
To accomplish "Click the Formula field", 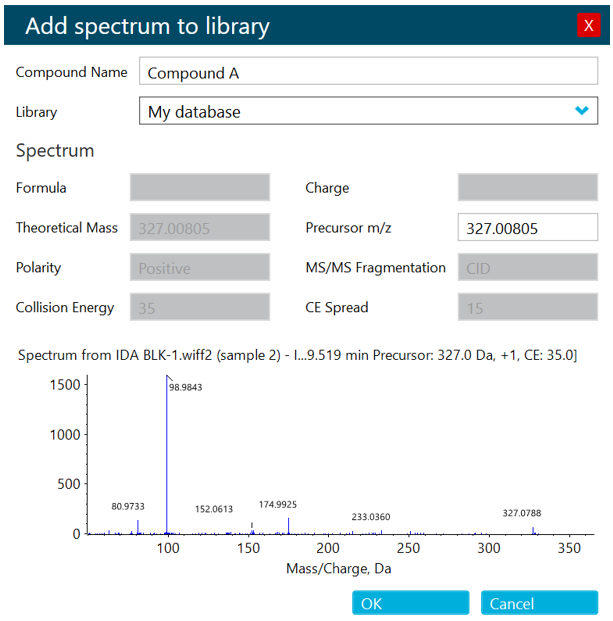I will (x=199, y=187).
